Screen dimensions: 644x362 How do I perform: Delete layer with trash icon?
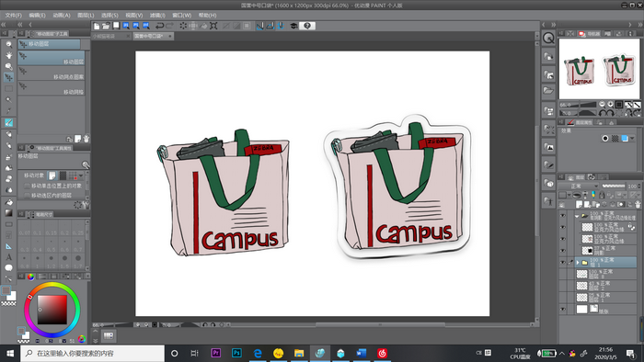(638, 204)
